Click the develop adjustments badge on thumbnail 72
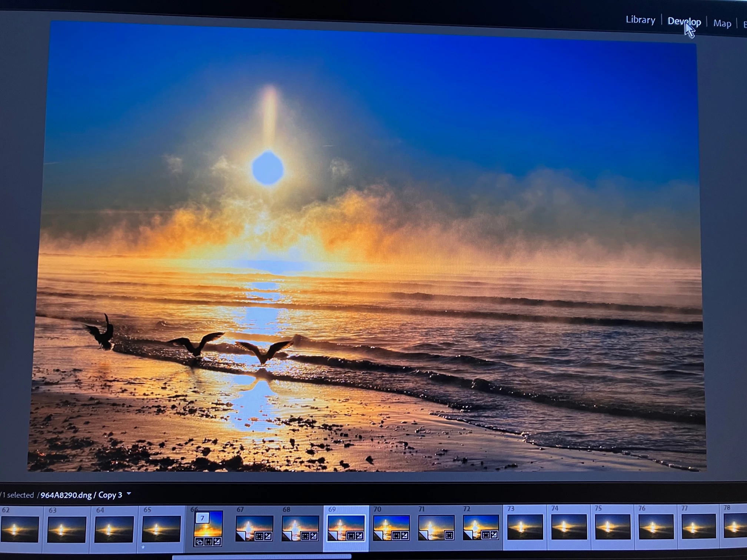Viewport: 747px width, 560px height. point(494,534)
